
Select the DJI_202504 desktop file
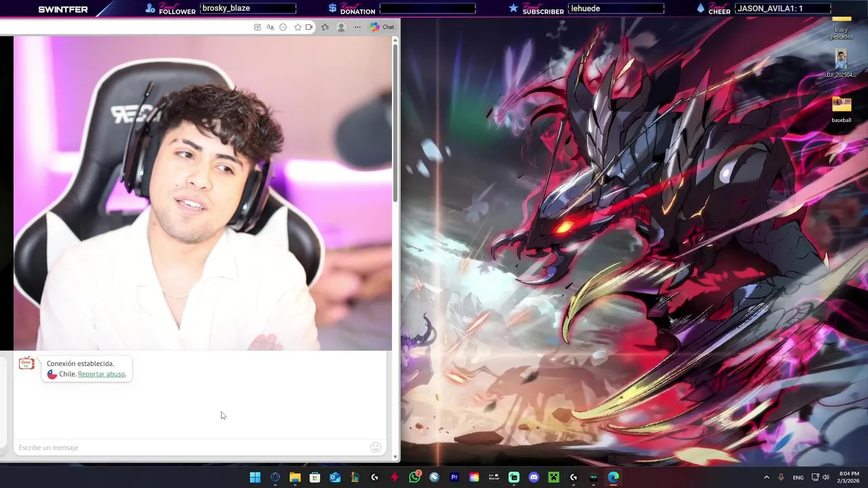click(x=842, y=64)
